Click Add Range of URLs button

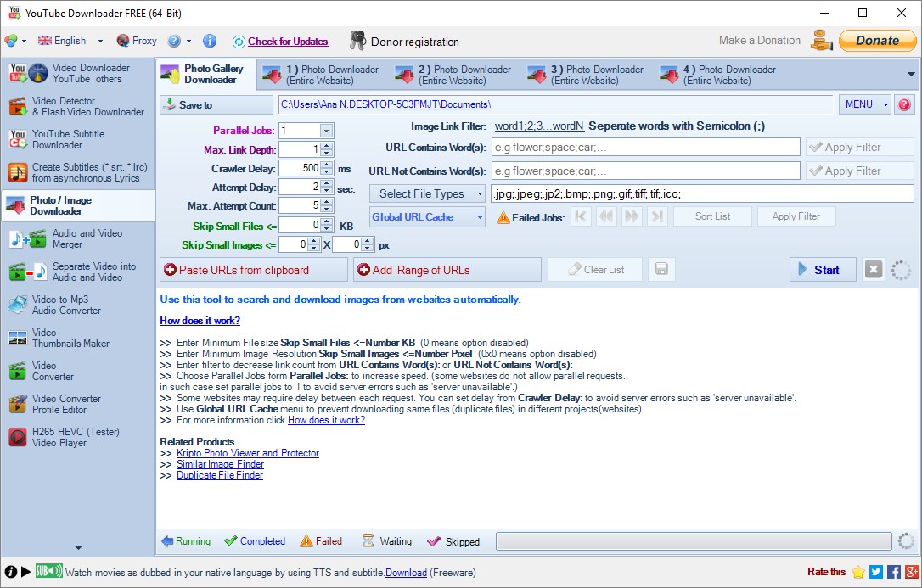[447, 270]
